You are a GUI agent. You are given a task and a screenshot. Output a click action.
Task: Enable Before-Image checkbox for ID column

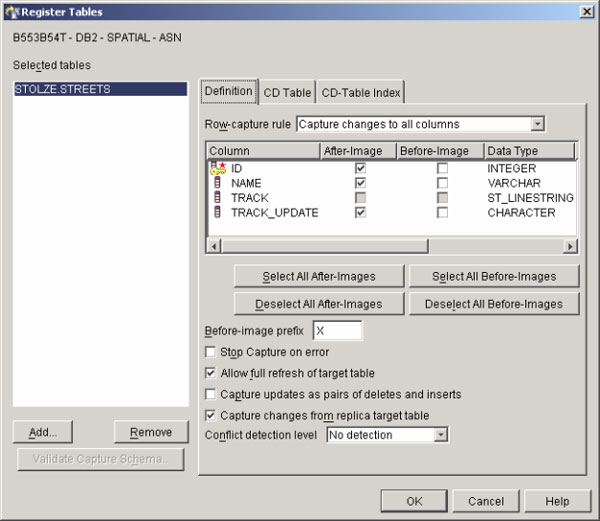click(x=441, y=169)
